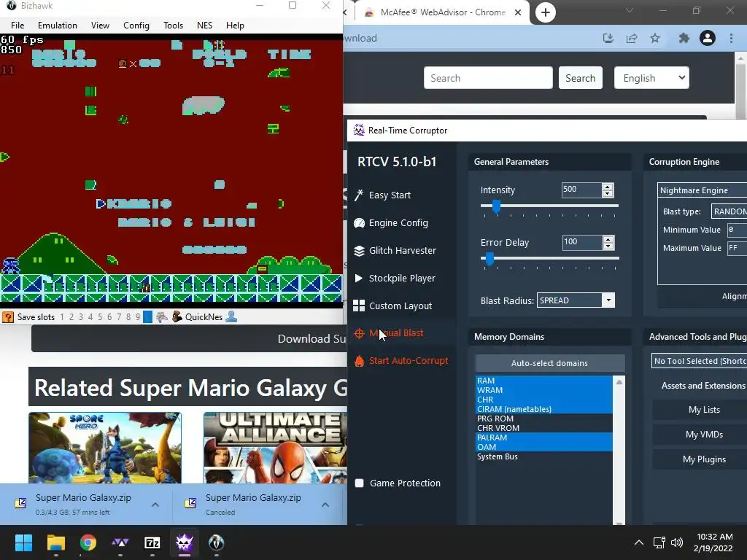Click the Spore Hero game thumbnail
The height and width of the screenshot is (560, 747).
pyautogui.click(x=105, y=448)
